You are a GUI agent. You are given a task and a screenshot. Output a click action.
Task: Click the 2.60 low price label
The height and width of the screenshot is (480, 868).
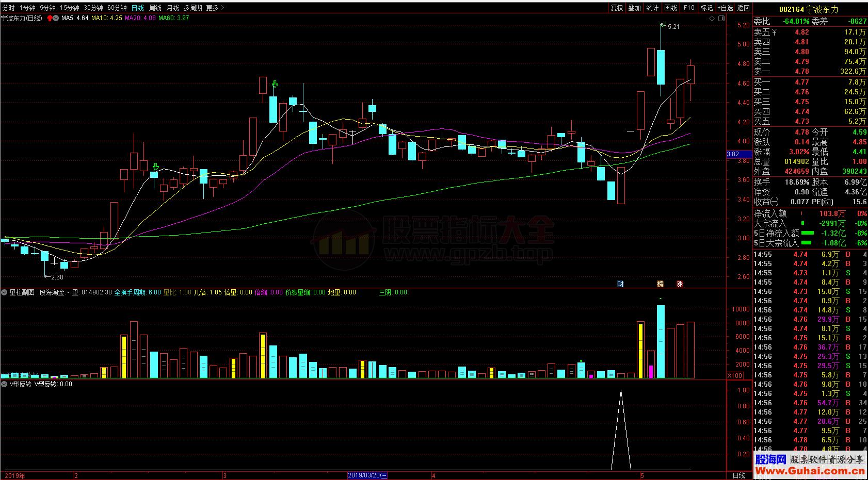57,277
